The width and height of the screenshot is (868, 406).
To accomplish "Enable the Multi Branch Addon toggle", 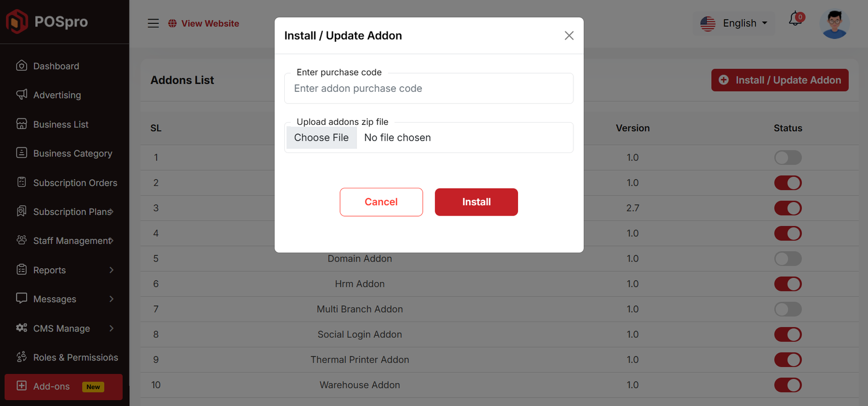I will tap(788, 309).
